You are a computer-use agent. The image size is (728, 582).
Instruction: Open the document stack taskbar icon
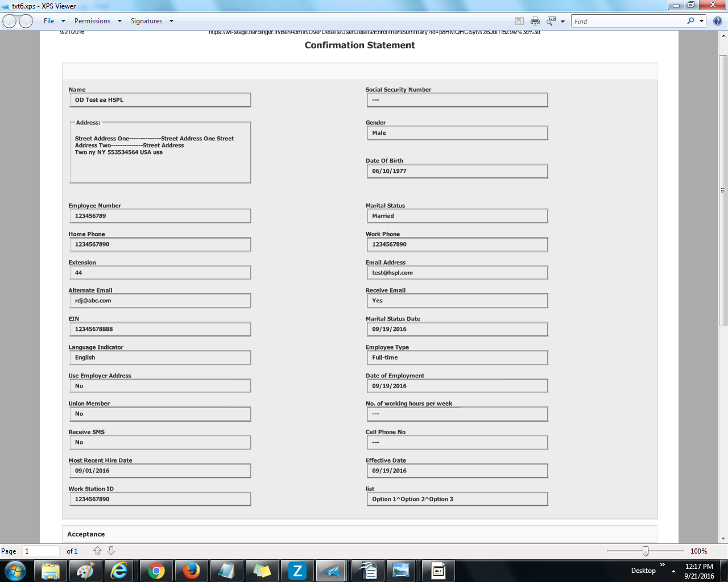point(368,571)
